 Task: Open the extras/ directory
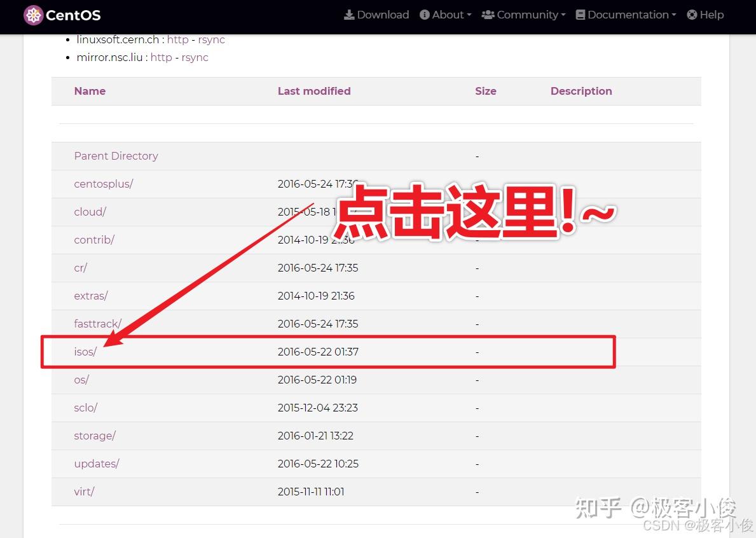pyautogui.click(x=90, y=296)
